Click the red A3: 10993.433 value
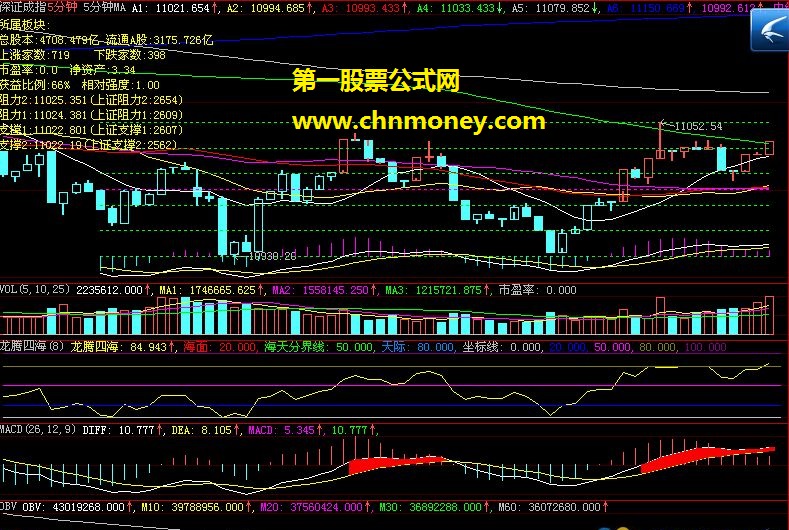This screenshot has height=530, width=789. (364, 8)
